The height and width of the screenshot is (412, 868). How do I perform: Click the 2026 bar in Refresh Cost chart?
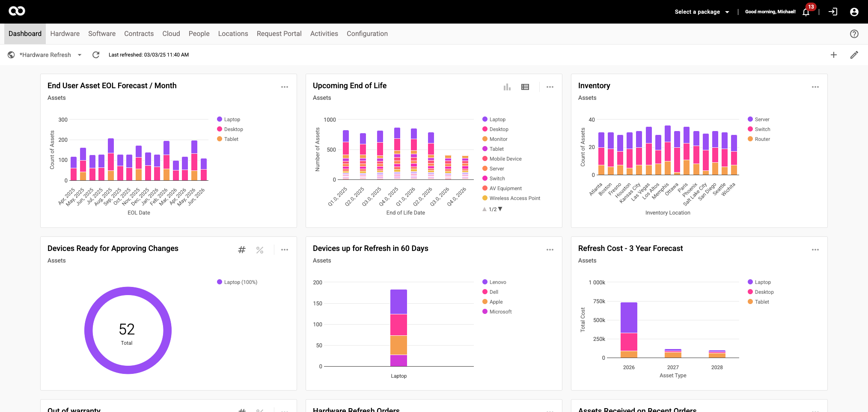point(629,330)
